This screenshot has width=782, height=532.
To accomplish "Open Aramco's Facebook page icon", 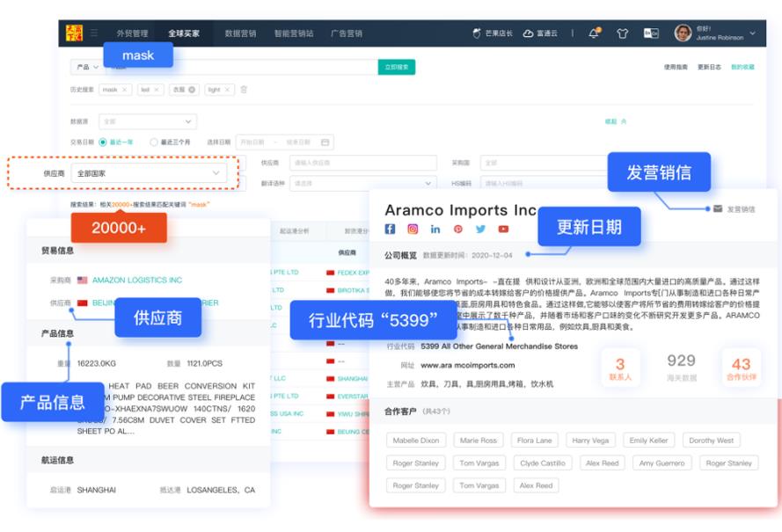I will pyautogui.click(x=390, y=229).
